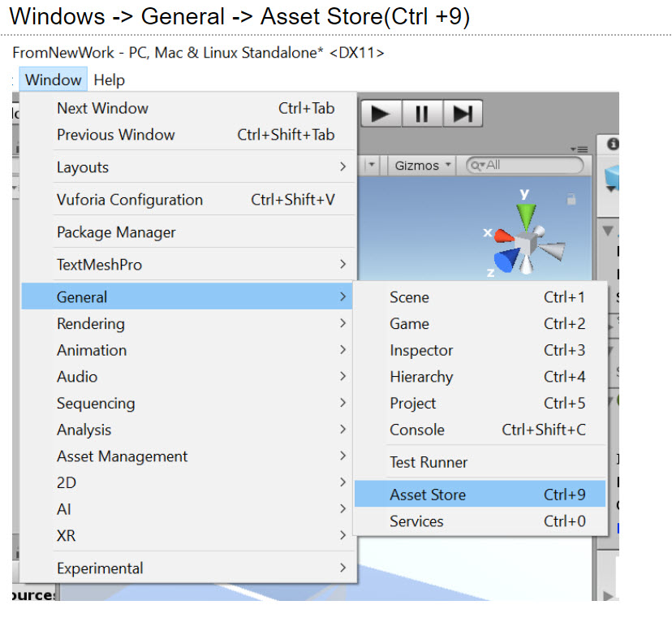Click the green Y axis cone

[x=528, y=215]
